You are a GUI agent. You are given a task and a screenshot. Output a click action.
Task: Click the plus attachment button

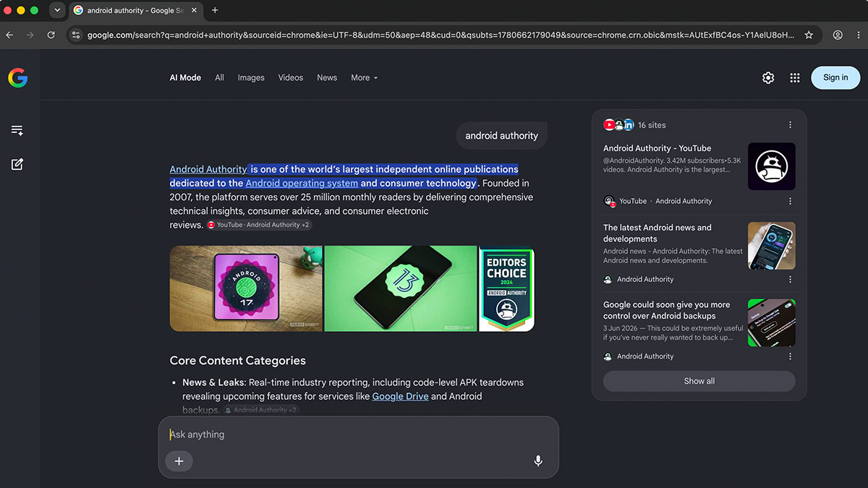(179, 461)
